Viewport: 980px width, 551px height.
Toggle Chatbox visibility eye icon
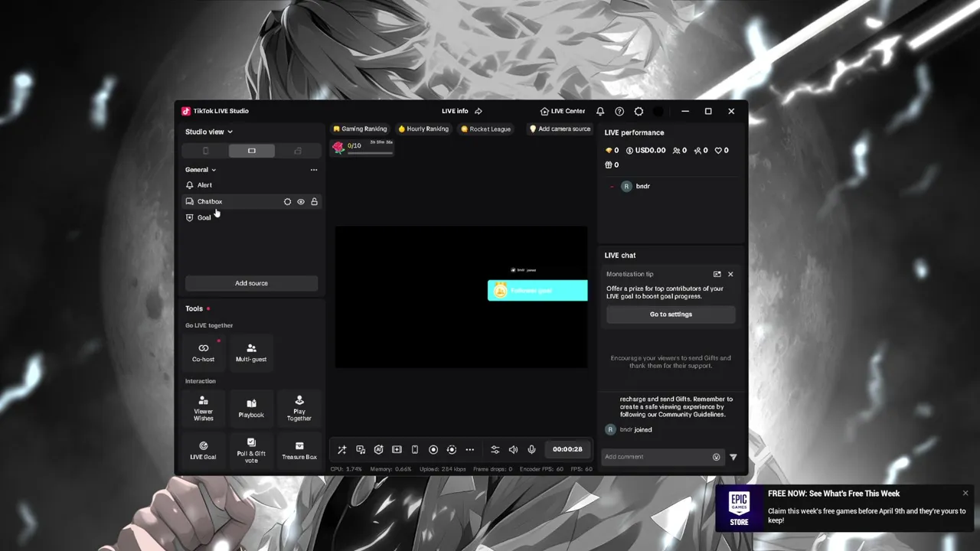point(301,201)
